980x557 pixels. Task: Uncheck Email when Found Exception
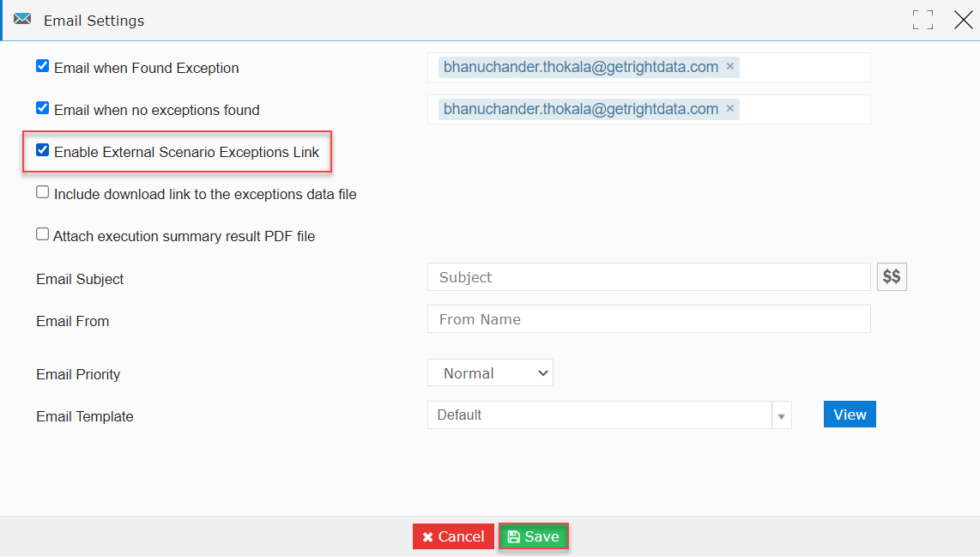click(43, 65)
